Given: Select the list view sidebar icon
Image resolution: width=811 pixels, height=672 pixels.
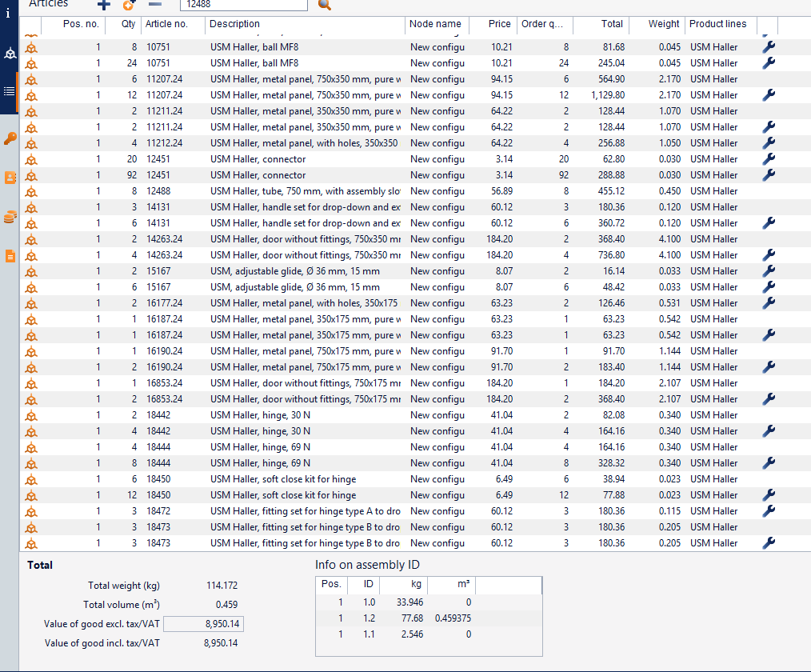Looking at the screenshot, I should tap(10, 91).
